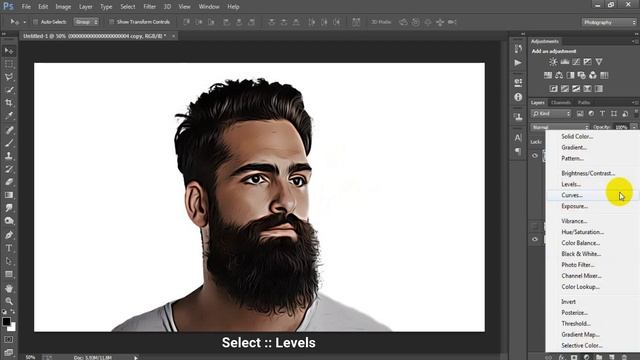Select the Rectangle shape tool
The width and height of the screenshot is (640, 360).
tap(9, 274)
